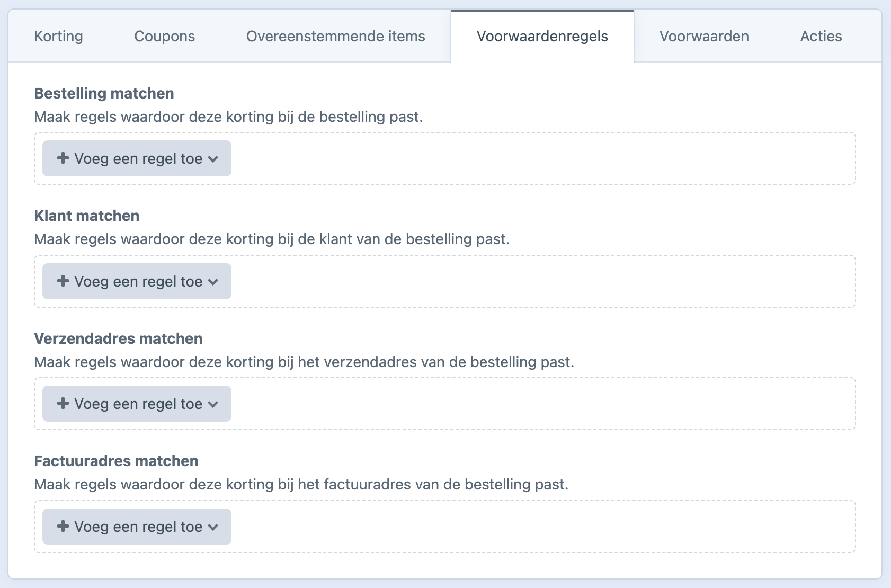Viewport: 891px width, 588px height.
Task: Click the plus icon in the Verzendadres matchen rule button
Action: pyautogui.click(x=63, y=403)
